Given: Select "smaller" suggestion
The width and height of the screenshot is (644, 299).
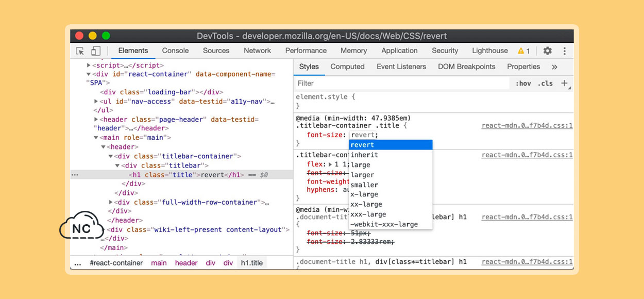Looking at the screenshot, I should point(391,185).
